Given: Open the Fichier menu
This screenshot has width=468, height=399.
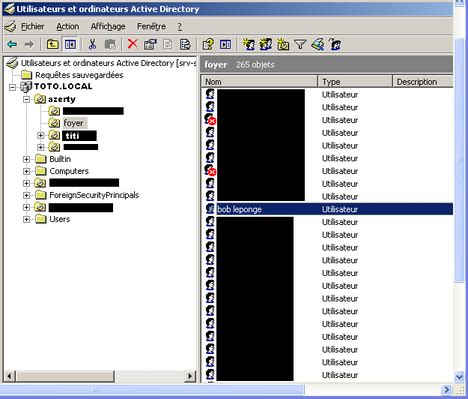Looking at the screenshot, I should click(x=32, y=26).
